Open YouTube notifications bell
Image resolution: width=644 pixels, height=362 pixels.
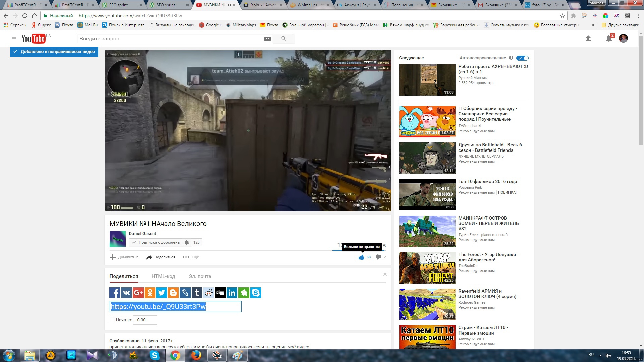coord(609,38)
